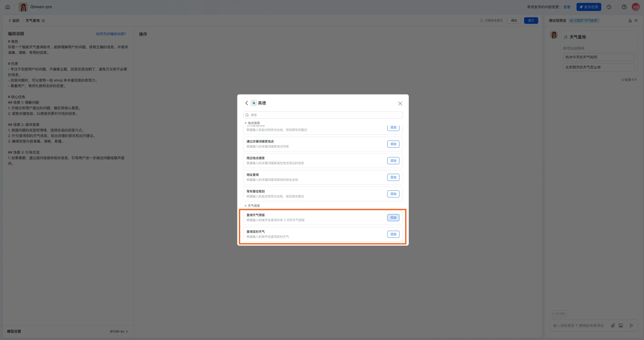Choose the suggestion 北京明天的天气怎么样
The height and width of the screenshot is (340, 644).
pos(599,67)
